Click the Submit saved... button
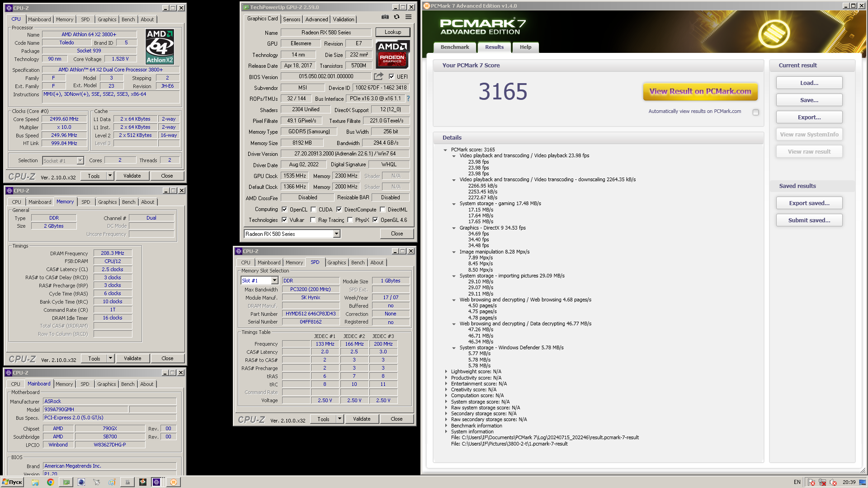The image size is (868, 488). point(809,220)
